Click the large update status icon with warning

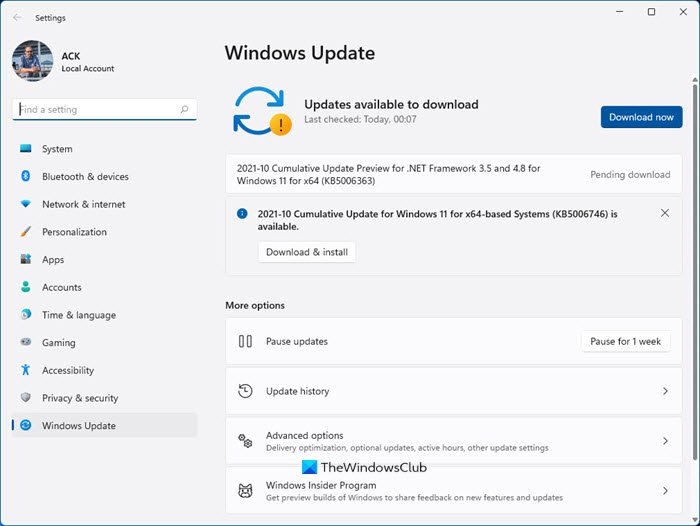(x=262, y=111)
